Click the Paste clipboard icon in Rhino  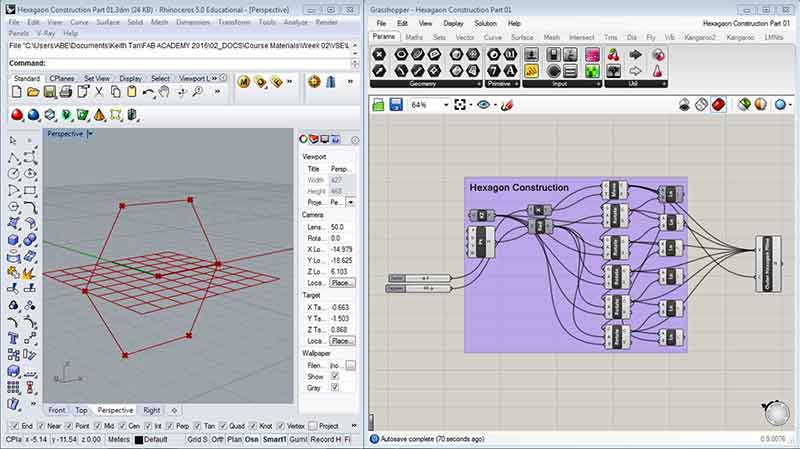tap(132, 92)
